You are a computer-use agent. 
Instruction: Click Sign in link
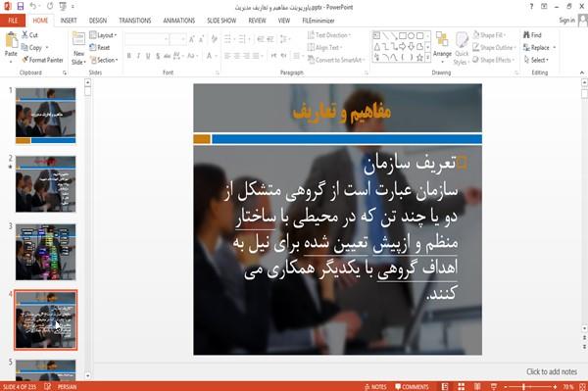tap(567, 21)
